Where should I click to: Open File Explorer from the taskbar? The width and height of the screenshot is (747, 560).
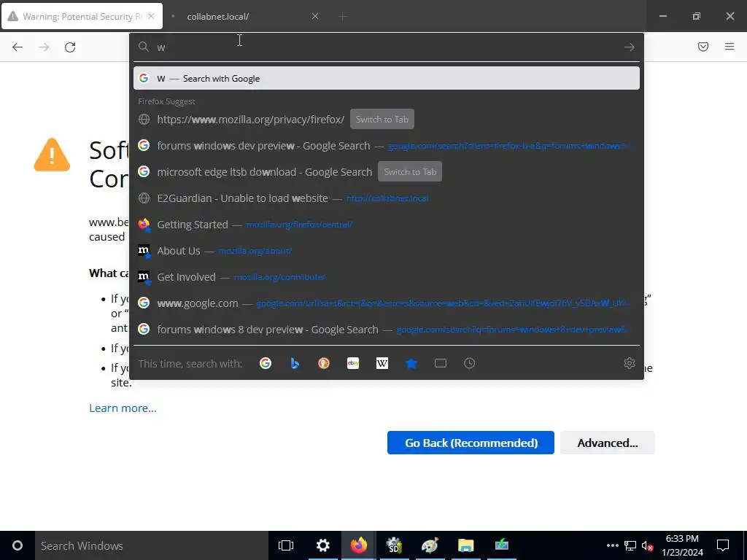coord(466,545)
